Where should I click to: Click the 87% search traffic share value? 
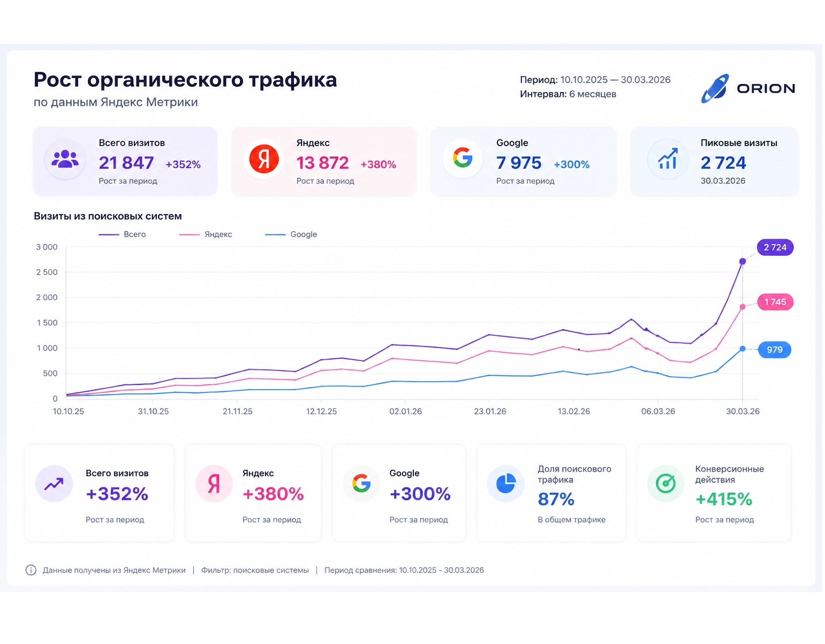pos(556,499)
